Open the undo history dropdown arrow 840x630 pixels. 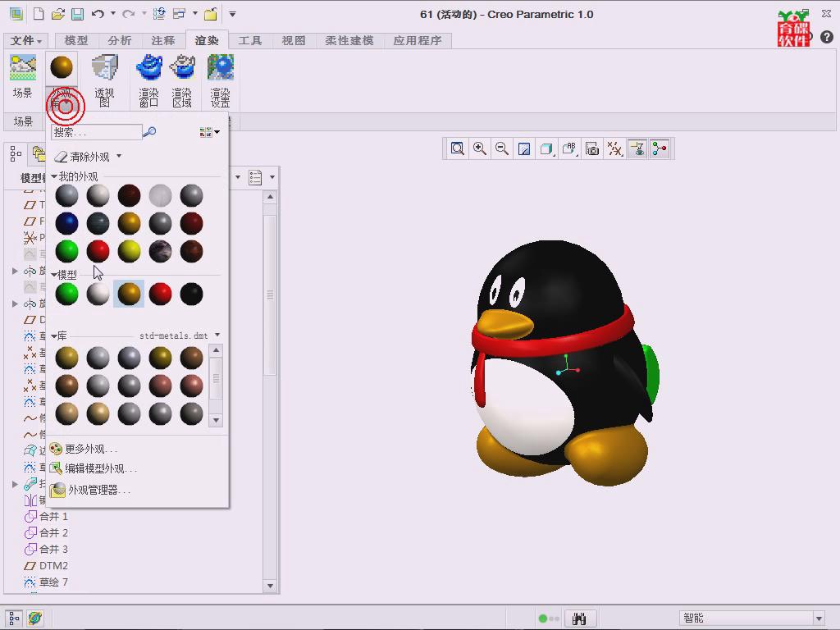(x=113, y=13)
